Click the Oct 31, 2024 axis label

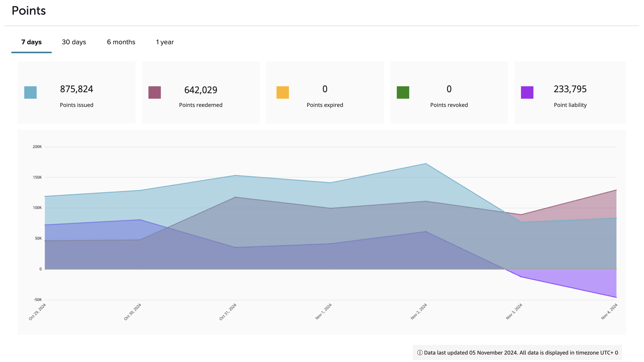[228, 312]
